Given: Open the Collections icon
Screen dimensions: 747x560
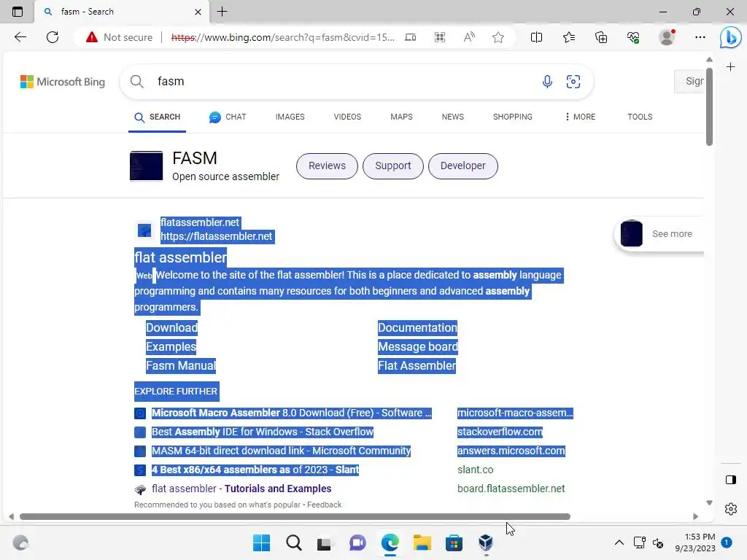Looking at the screenshot, I should pos(601,37).
